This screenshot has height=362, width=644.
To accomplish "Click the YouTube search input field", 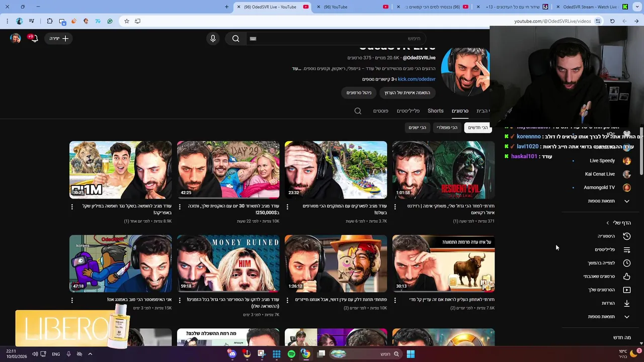I will click(337, 38).
